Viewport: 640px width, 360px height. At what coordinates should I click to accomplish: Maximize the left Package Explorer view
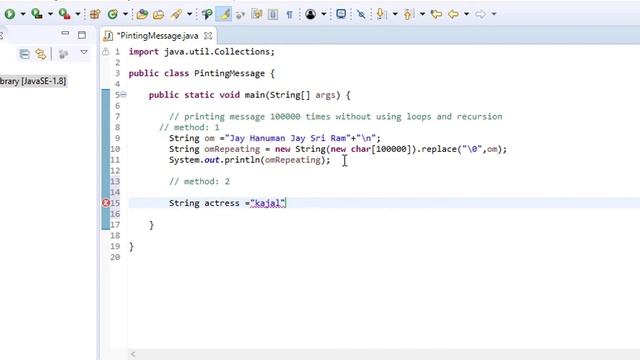82,35
